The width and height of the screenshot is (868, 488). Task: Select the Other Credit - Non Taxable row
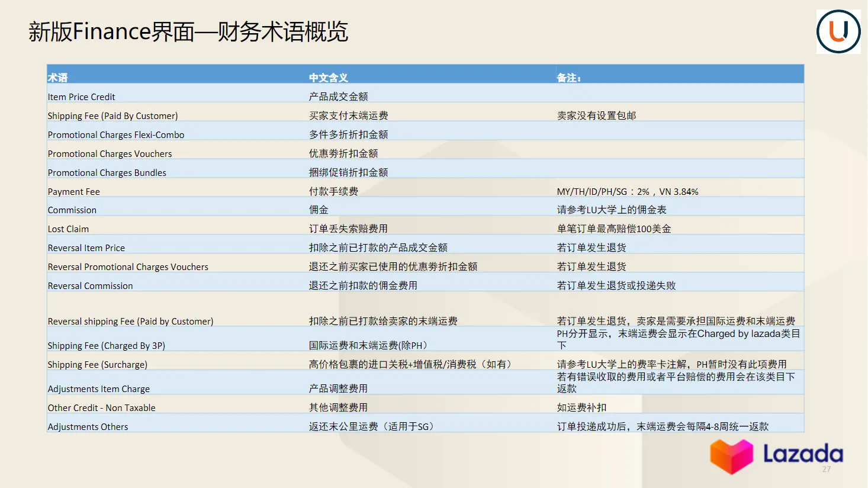[101, 407]
